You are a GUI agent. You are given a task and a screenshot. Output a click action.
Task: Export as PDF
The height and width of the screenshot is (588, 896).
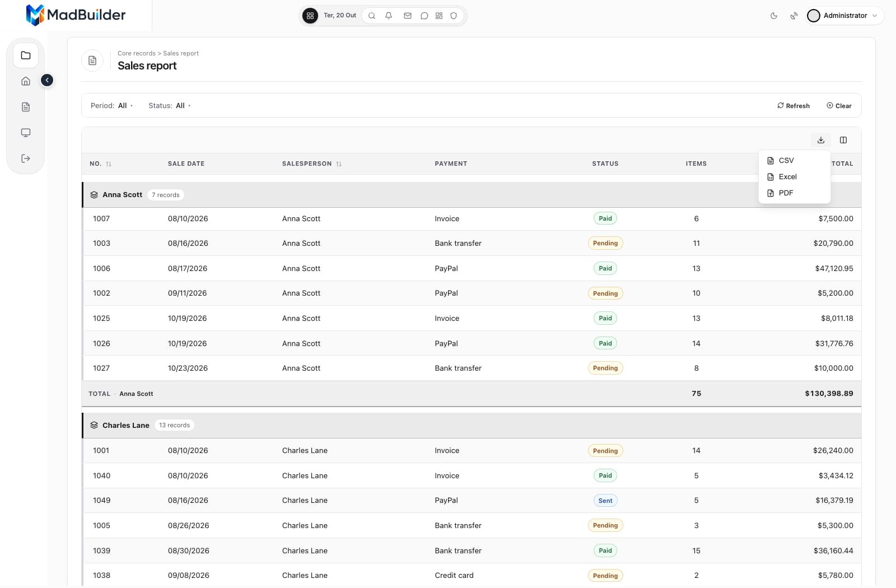tap(794, 193)
